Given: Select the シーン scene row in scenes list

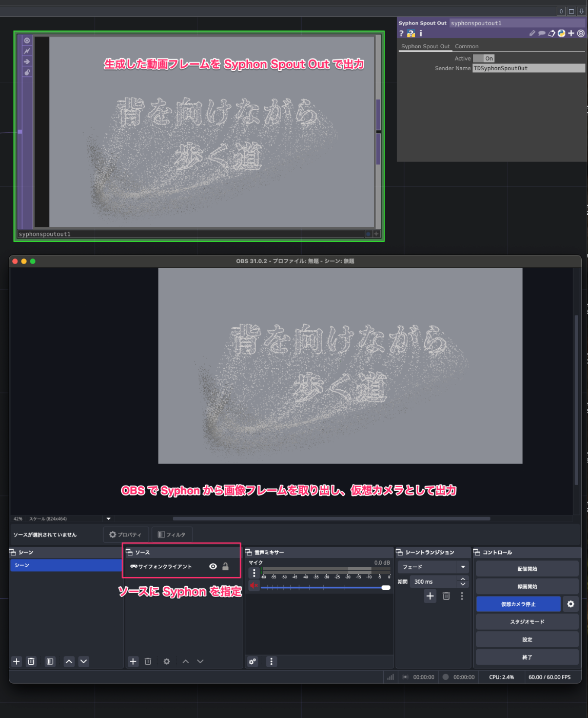Looking at the screenshot, I should point(66,565).
